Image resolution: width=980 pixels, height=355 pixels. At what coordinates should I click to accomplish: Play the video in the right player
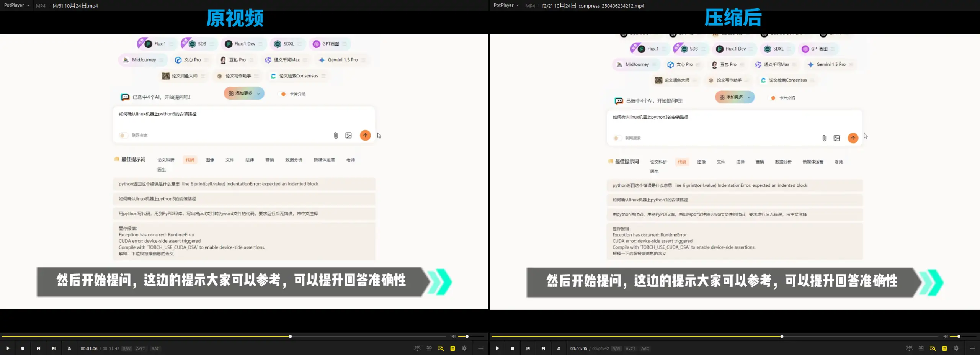(497, 348)
